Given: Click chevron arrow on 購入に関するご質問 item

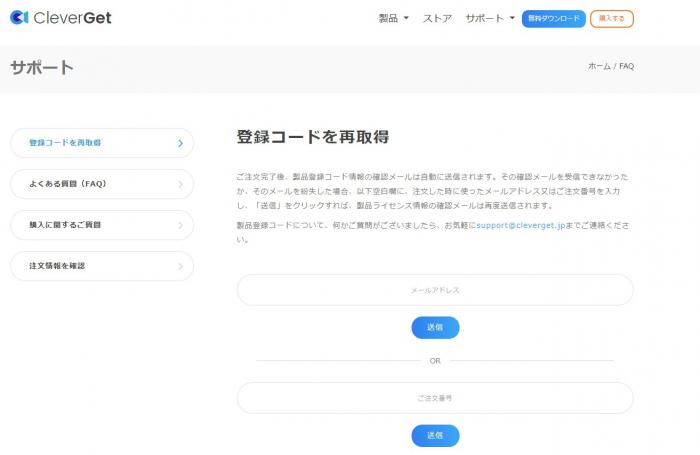Looking at the screenshot, I should click(180, 225).
